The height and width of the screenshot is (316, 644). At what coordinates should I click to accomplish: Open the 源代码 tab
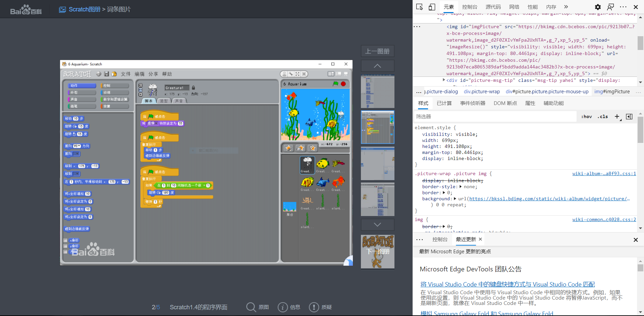coord(493,7)
